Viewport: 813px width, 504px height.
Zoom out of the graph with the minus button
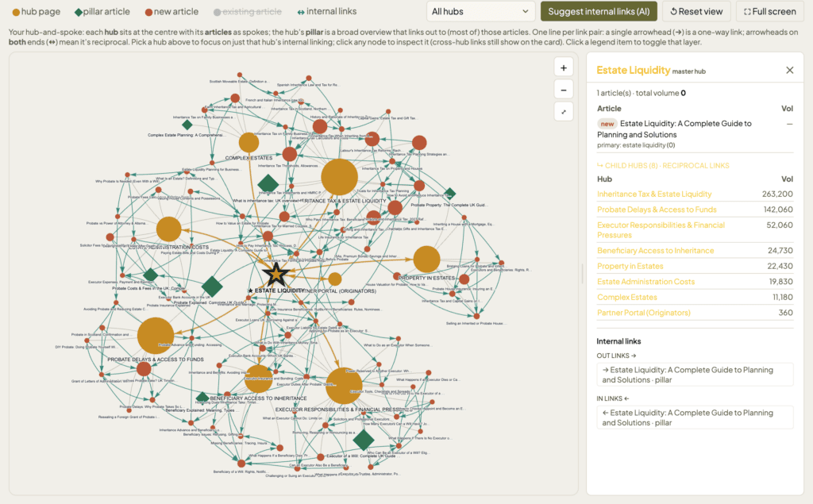(564, 90)
